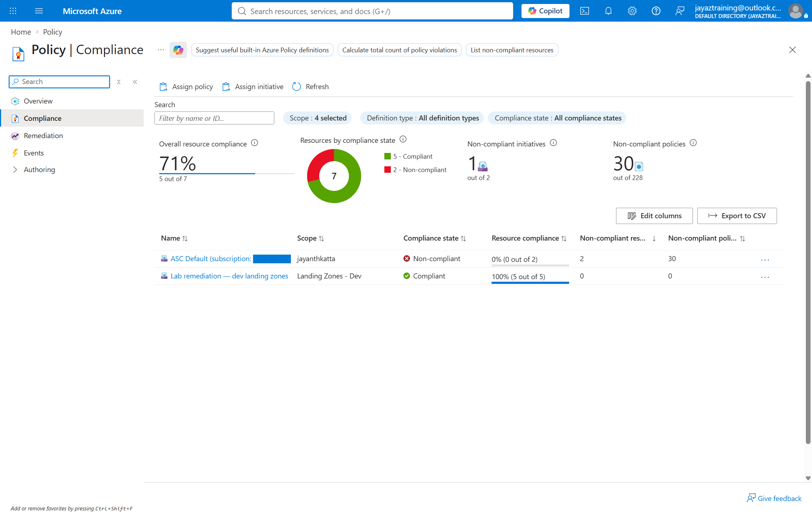Open the hamburger portal menu
Viewport: 812px width, 514px height.
pos(39,11)
